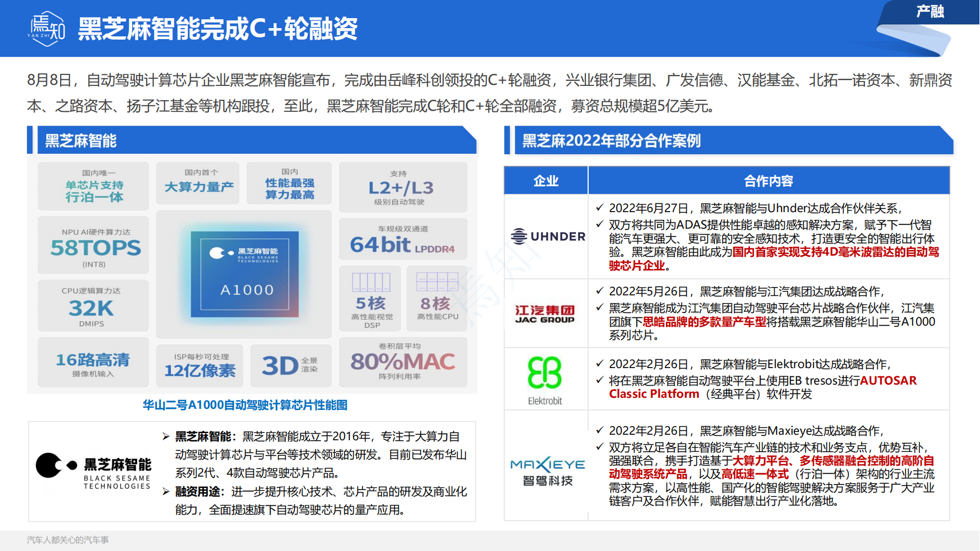Click the Maxieye 智驾科技 logo

point(548,471)
